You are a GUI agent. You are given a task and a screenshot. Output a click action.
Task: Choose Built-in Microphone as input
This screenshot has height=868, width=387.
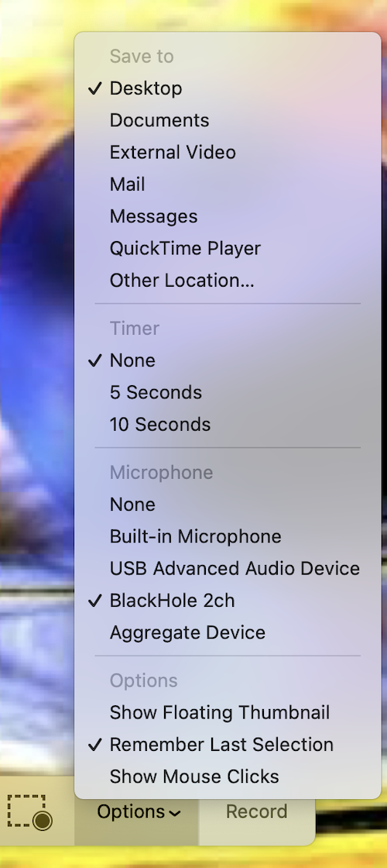(228, 536)
